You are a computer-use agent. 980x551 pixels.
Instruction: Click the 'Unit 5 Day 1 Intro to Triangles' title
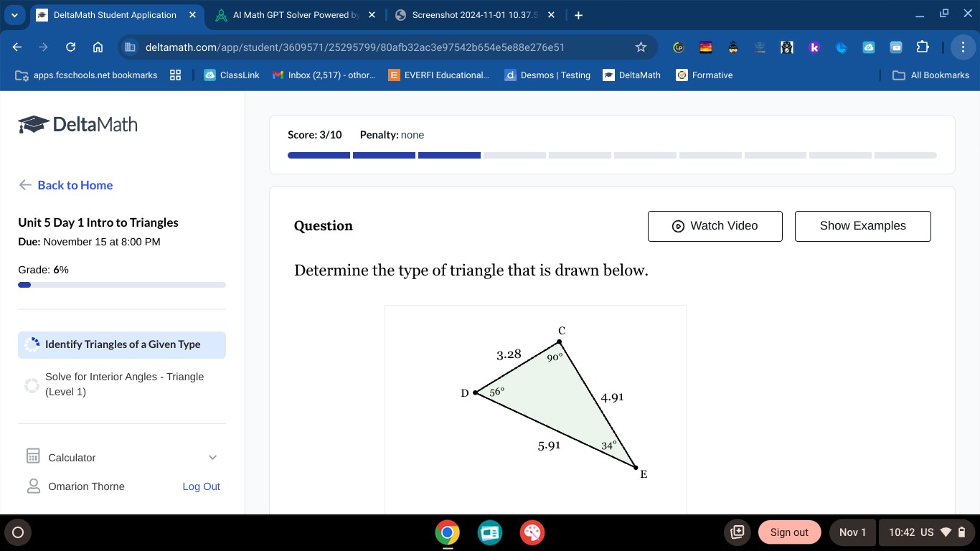coord(98,222)
